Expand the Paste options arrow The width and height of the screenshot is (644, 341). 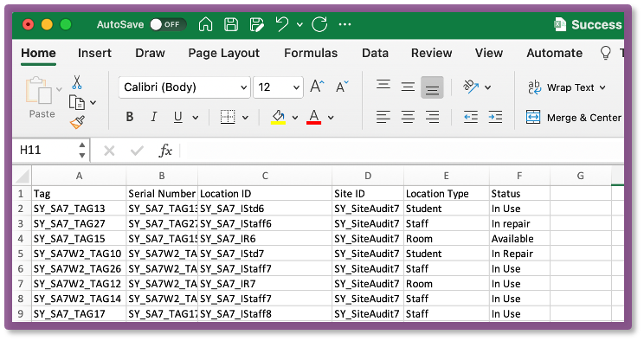tap(59, 89)
